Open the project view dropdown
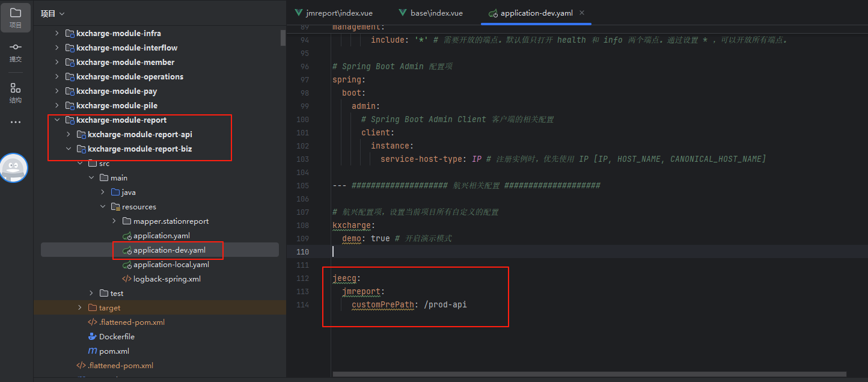Viewport: 868px width, 382px height. point(53,14)
